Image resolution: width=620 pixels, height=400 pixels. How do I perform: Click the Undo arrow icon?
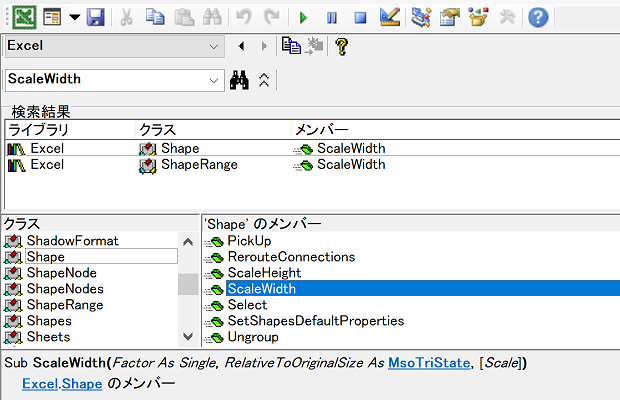244,17
